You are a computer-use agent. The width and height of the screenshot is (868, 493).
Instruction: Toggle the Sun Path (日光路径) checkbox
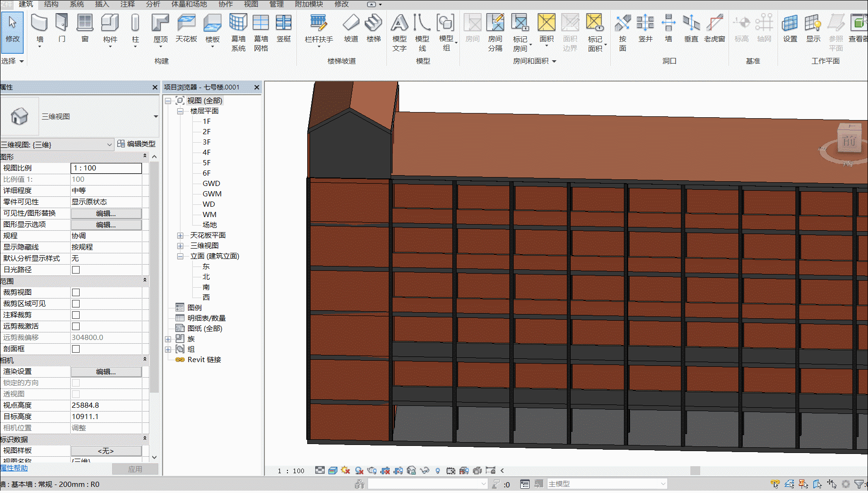click(x=76, y=270)
